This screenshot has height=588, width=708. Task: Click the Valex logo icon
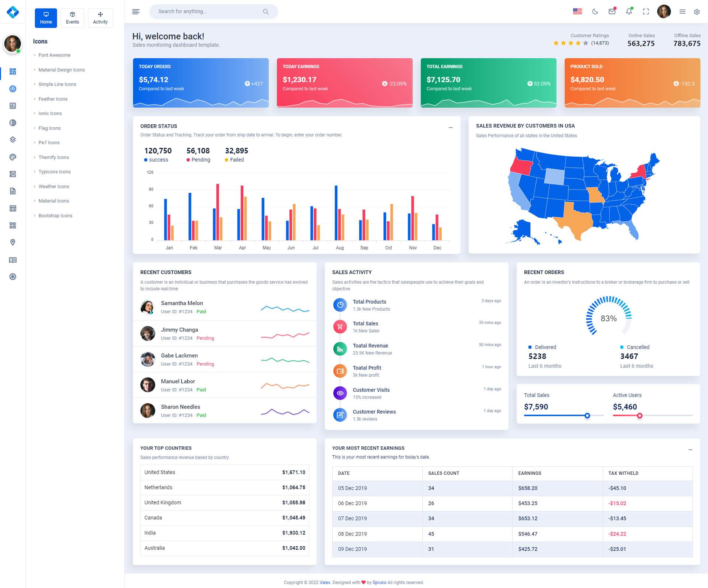[13, 12]
